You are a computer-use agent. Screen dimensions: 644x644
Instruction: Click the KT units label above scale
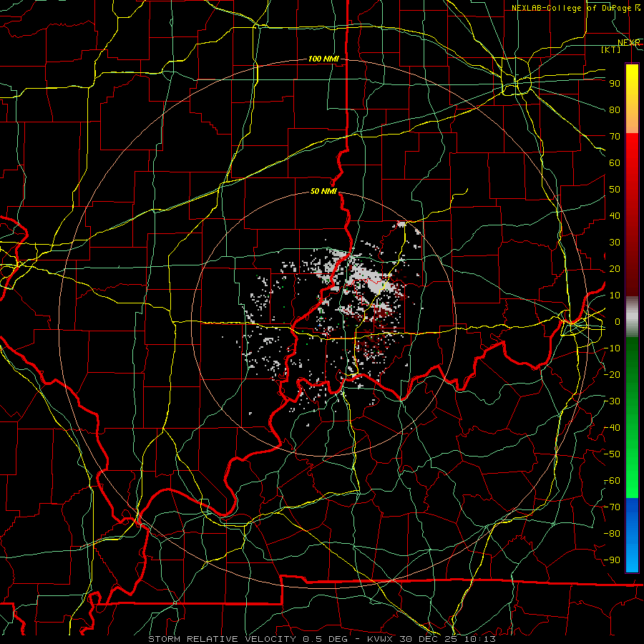(x=611, y=49)
